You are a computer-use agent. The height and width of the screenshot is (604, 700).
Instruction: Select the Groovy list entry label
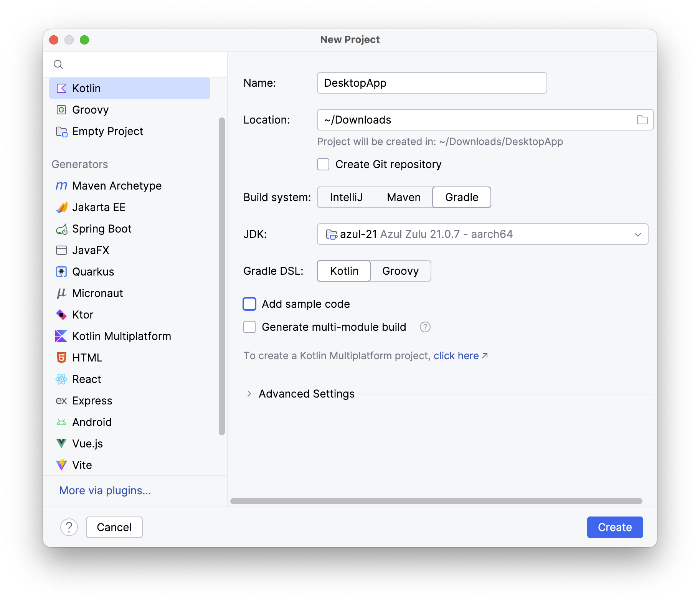pos(90,110)
